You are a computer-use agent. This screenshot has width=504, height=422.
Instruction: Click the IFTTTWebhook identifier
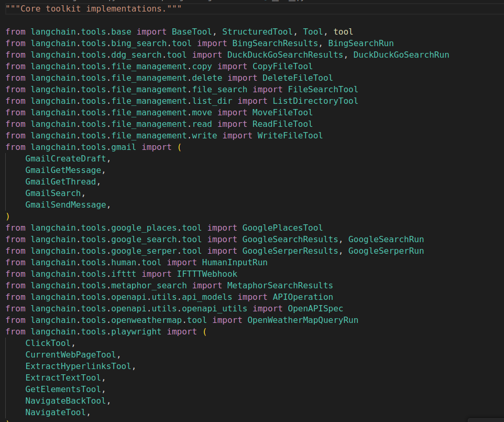207,274
